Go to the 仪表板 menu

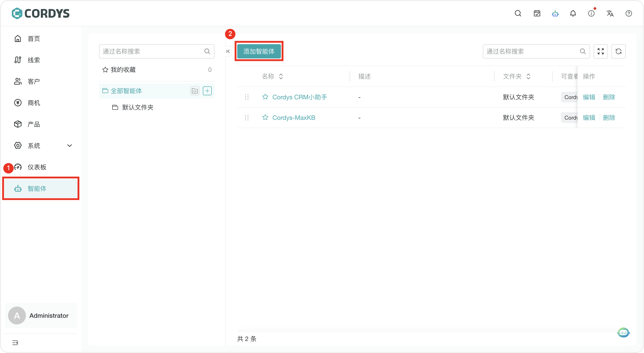coord(37,167)
